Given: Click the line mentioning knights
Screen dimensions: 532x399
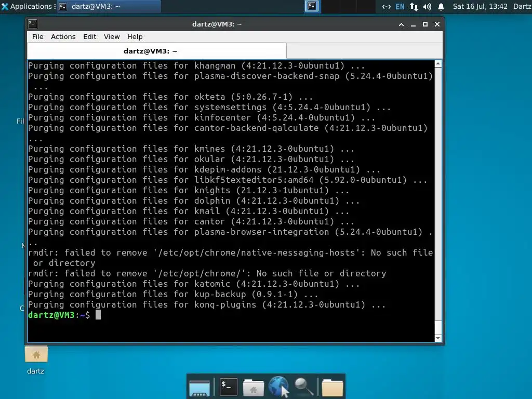Looking at the screenshot, I should 189,190.
